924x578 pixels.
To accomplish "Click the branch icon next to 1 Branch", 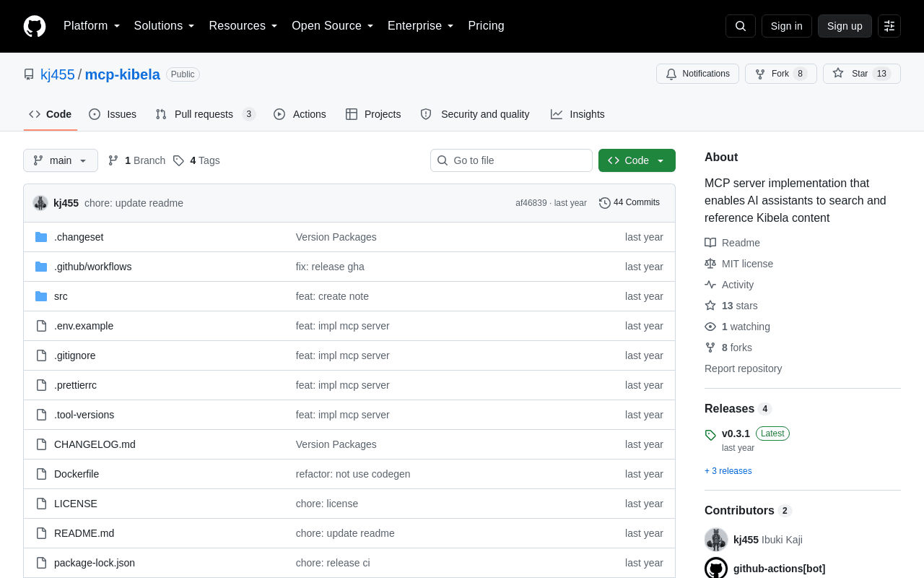I will pos(113,160).
